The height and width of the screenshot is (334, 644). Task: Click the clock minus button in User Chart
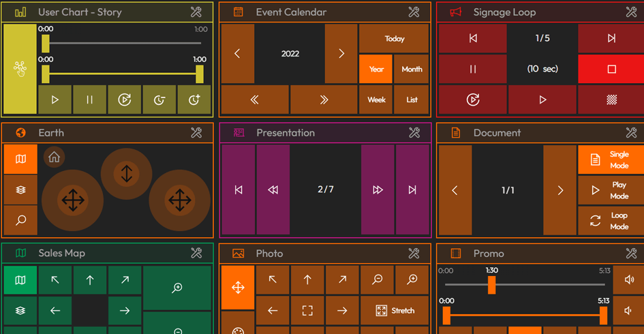(159, 100)
